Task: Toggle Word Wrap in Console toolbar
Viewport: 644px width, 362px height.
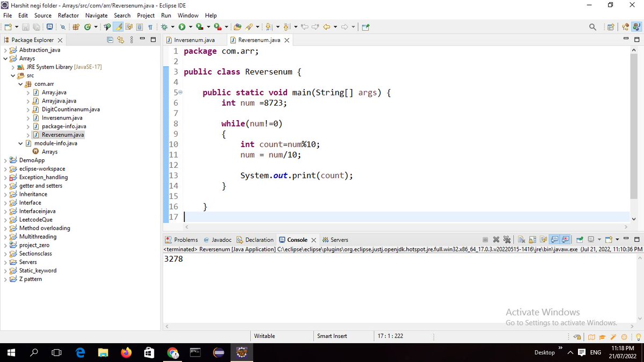Action: coord(543,240)
